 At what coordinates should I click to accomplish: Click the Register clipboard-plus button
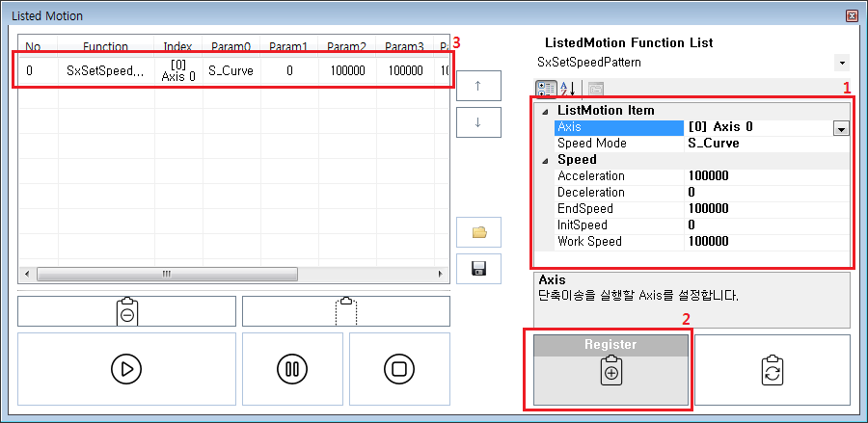point(608,370)
